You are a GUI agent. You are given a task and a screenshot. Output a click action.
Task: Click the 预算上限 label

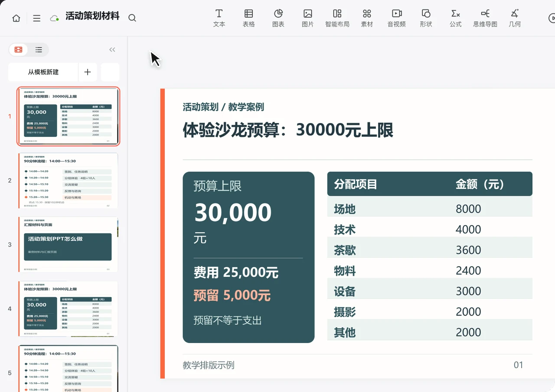pyautogui.click(x=218, y=186)
